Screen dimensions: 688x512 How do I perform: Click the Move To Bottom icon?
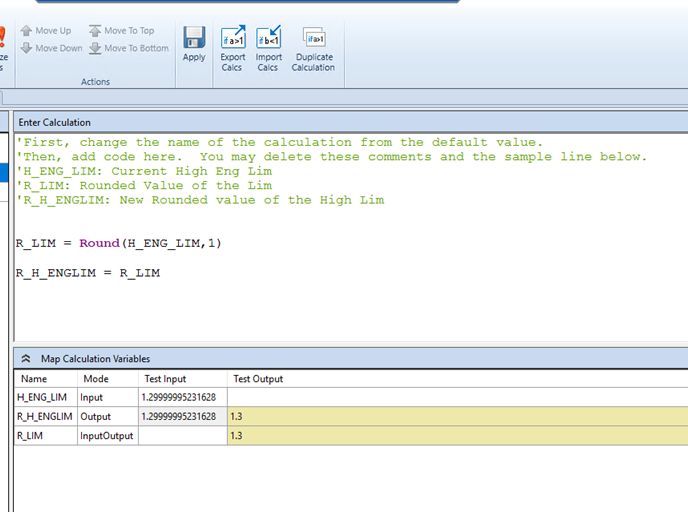pos(95,48)
